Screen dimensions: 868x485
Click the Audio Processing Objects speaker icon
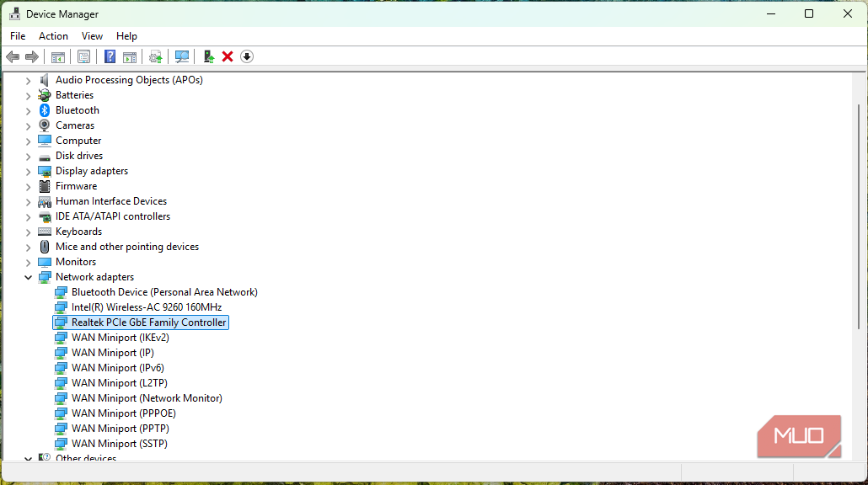[x=45, y=80]
